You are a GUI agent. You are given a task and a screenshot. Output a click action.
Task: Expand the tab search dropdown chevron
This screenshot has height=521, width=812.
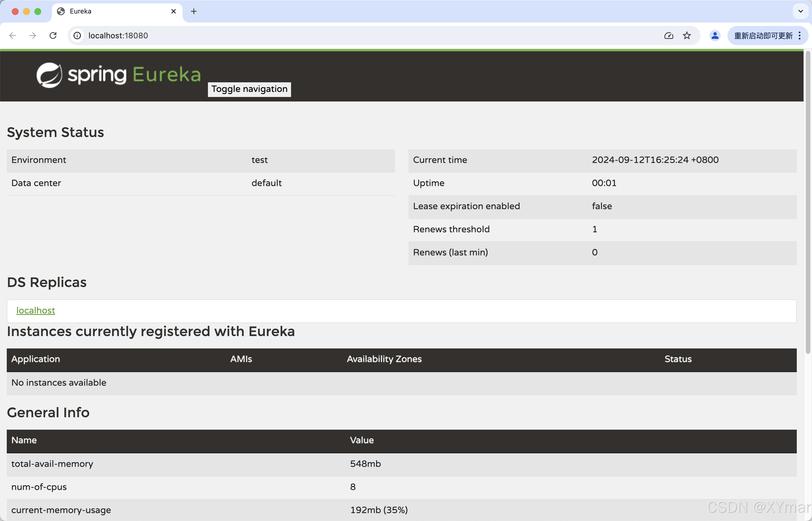(800, 12)
